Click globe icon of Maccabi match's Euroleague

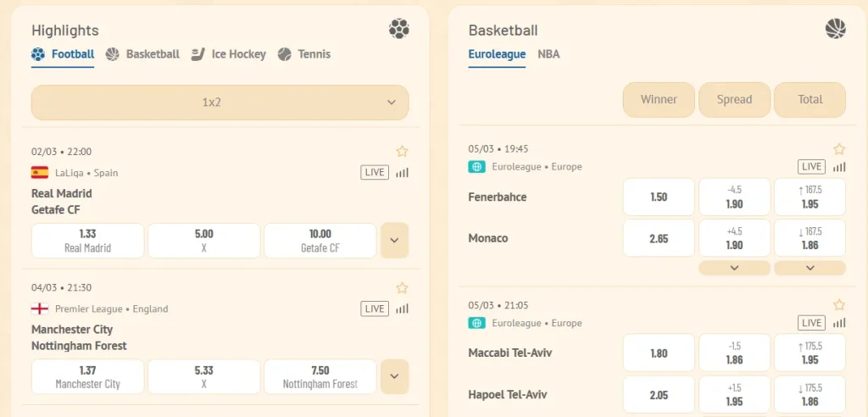(476, 323)
